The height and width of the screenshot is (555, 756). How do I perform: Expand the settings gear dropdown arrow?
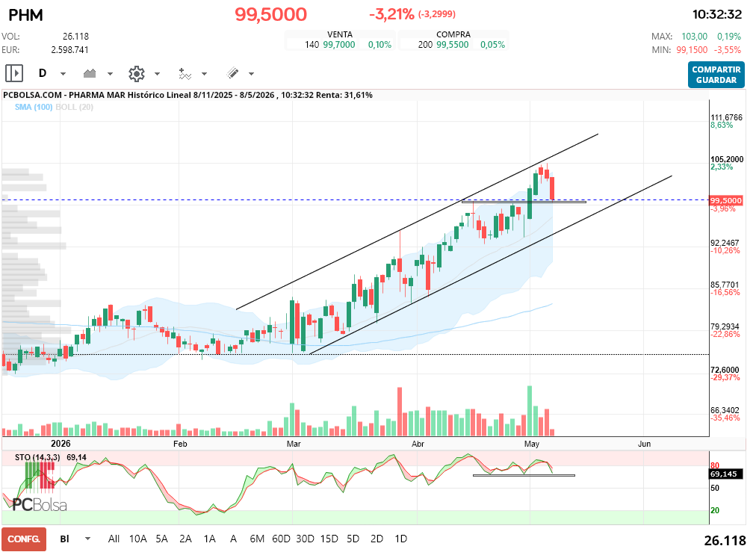coord(157,74)
